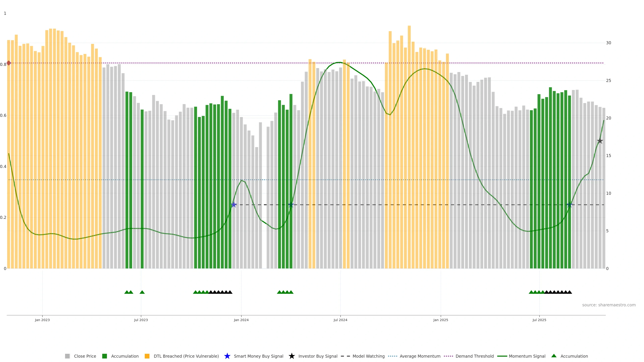Click the blue star marker after Jul 2025
The height and width of the screenshot is (362, 644).
coord(570,205)
